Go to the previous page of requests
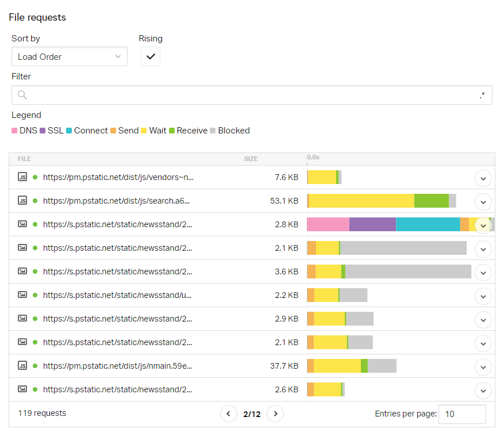 (229, 414)
